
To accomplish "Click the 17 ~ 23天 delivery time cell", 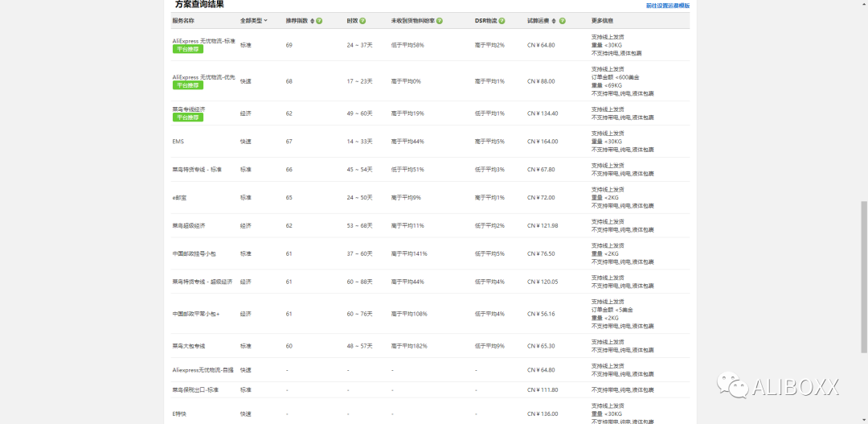I will pyautogui.click(x=360, y=81).
